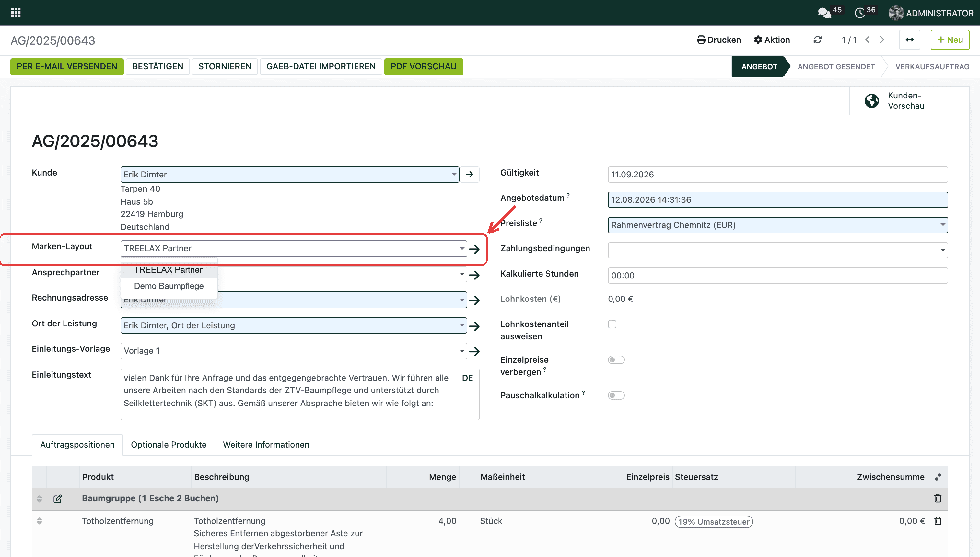Expand the Einleitungs-Vorlage dropdown
The width and height of the screenshot is (980, 557).
pos(462,351)
